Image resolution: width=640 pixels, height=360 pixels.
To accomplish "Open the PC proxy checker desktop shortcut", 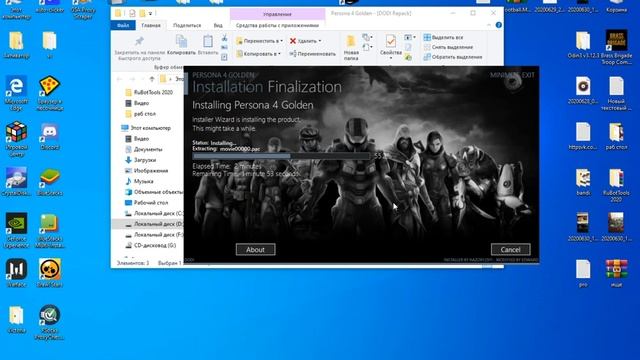I will point(49,322).
